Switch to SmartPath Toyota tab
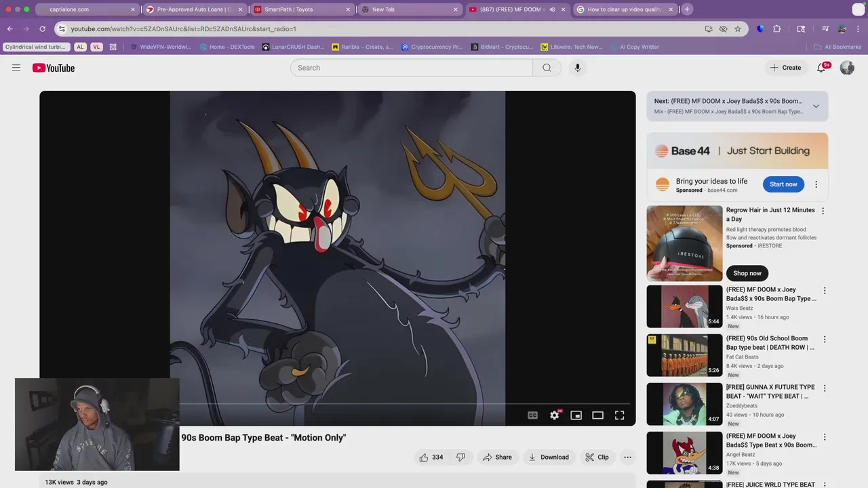Screen dimensions: 868x488 tap(302, 9)
